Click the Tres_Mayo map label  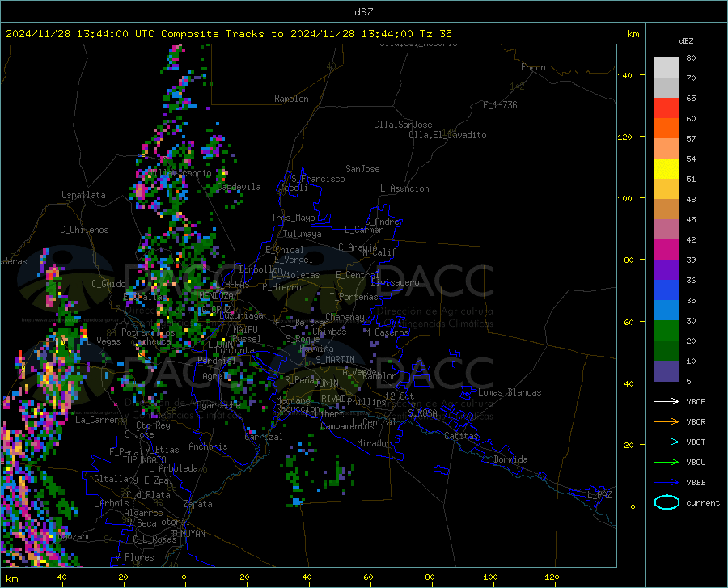click(x=293, y=218)
